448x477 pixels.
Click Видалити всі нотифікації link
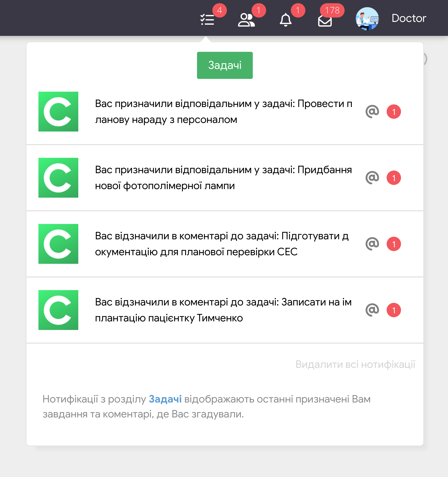pyautogui.click(x=355, y=364)
